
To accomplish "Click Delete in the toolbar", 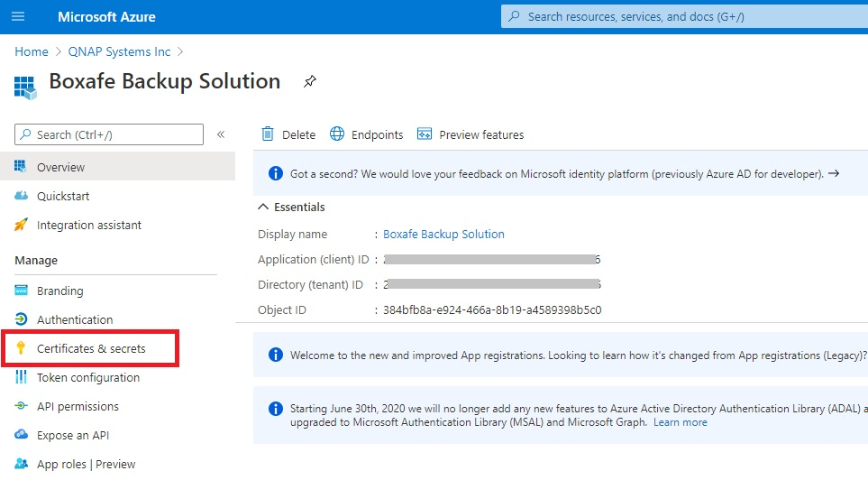I will (298, 134).
